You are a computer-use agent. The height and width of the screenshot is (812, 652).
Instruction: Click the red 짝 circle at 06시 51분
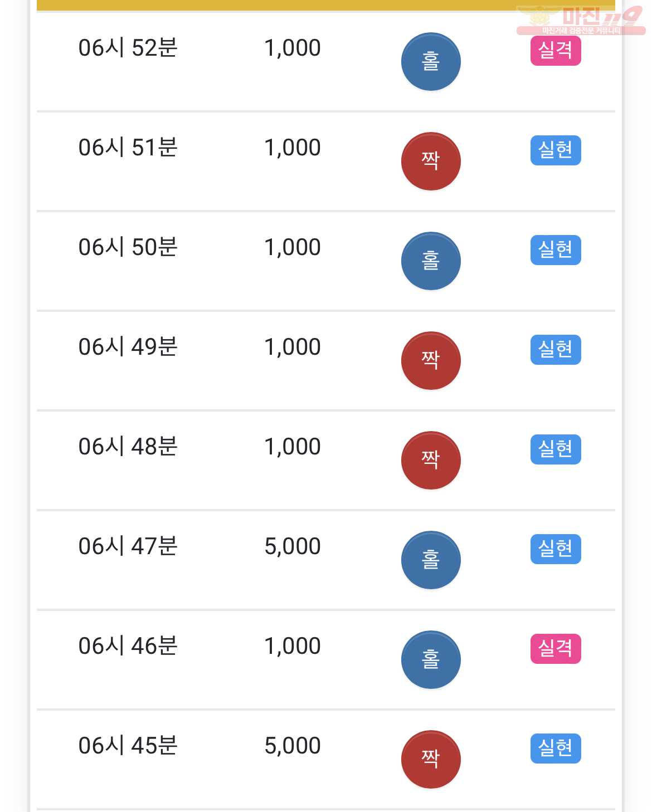[x=431, y=162]
